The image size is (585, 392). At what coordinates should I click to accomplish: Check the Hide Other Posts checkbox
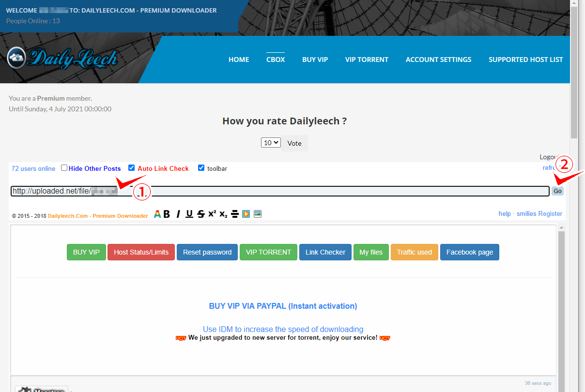[64, 168]
